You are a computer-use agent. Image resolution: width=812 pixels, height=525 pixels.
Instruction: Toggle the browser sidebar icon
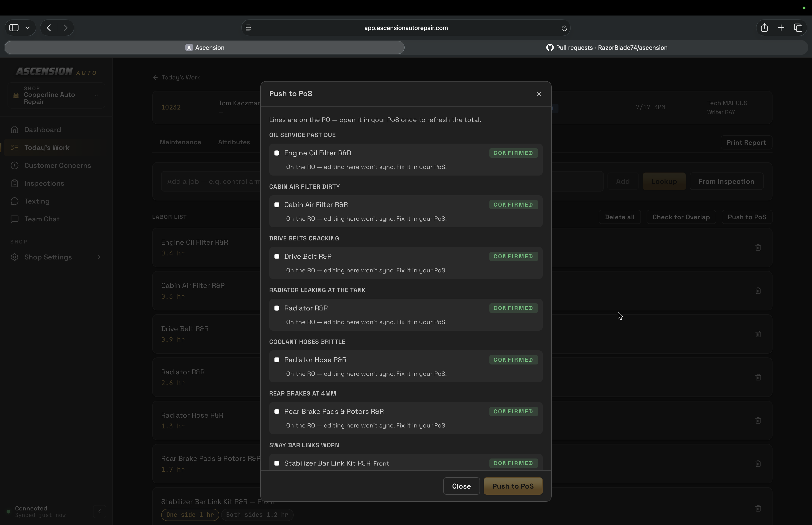click(x=14, y=28)
